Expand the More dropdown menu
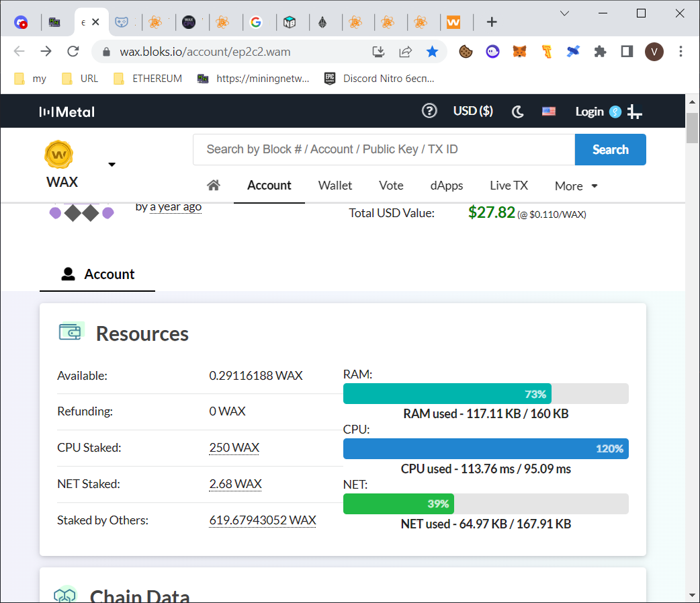Viewport: 700px width, 603px height. pos(576,186)
